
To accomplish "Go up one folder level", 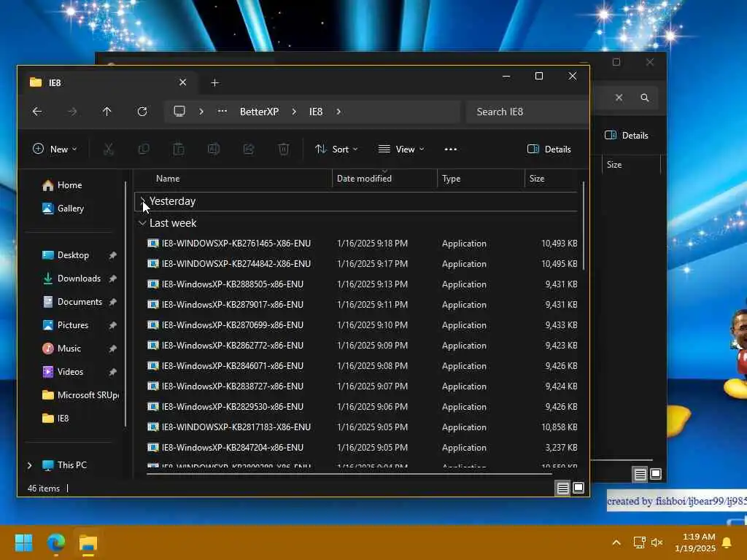I will (x=107, y=112).
